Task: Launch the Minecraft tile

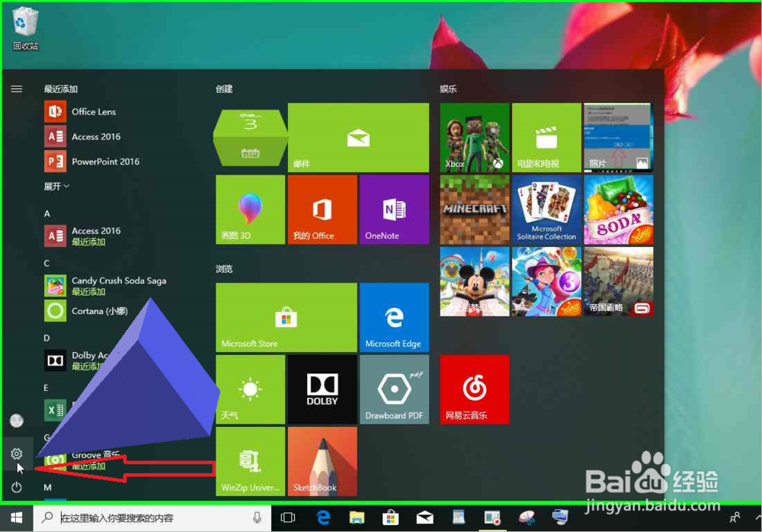Action: (475, 210)
